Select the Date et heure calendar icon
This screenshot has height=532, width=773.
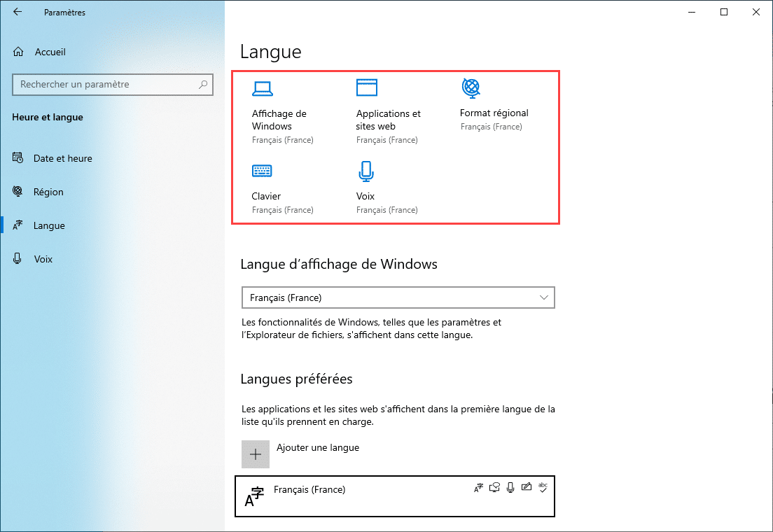click(x=18, y=157)
